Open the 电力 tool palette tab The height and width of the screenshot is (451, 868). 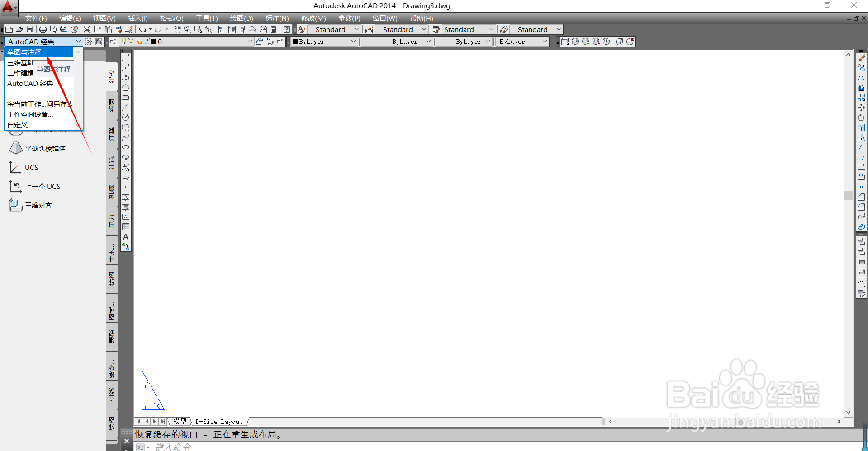(x=111, y=221)
